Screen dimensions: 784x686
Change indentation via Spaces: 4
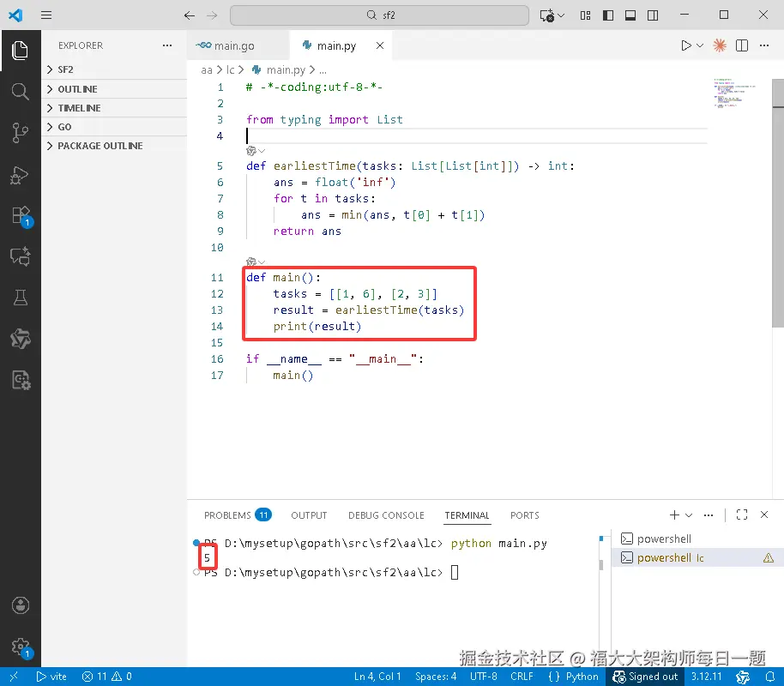pos(436,677)
